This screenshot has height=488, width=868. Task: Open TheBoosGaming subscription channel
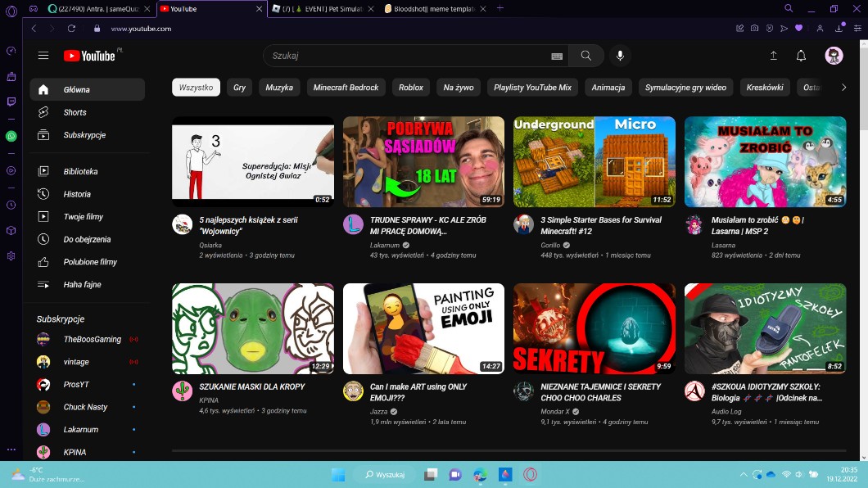(92, 339)
